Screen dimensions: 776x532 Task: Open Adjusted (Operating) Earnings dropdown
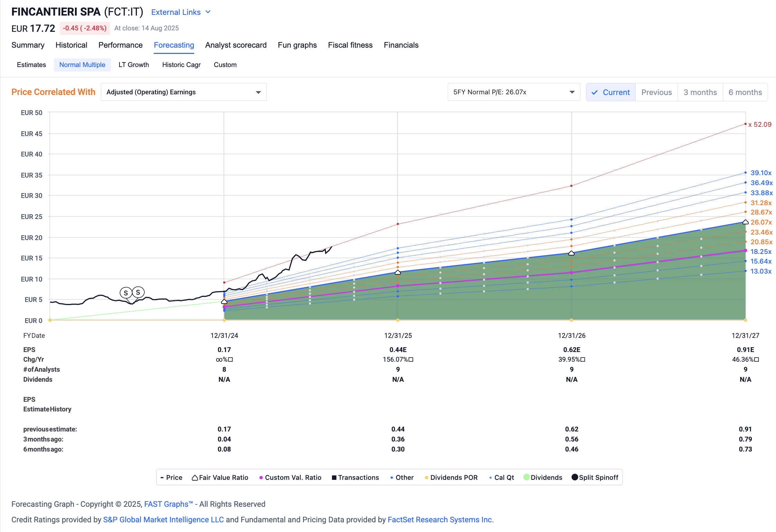[183, 92]
